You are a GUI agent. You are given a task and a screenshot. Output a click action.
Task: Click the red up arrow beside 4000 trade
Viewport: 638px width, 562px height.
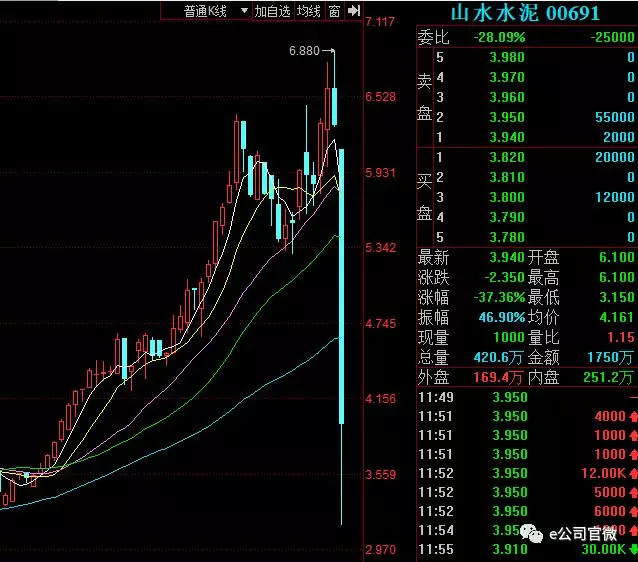point(632,415)
